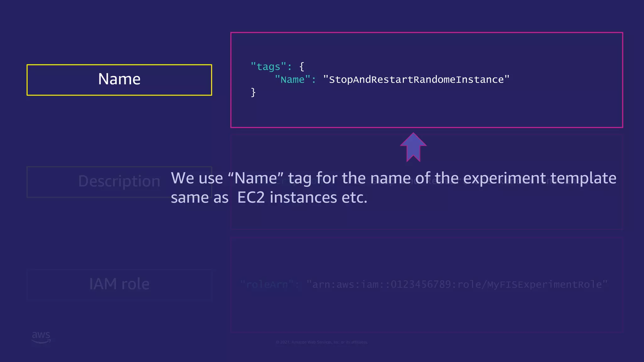Click the arn:aws:iam role value text
The width and height of the screenshot is (644, 362).
pos(457,285)
